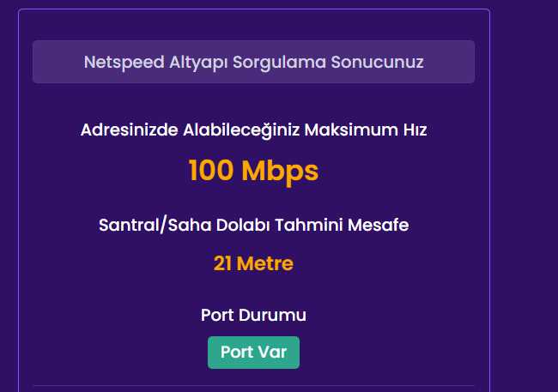Click the 21 Metre distance value
The image size is (558, 392).
click(x=253, y=263)
